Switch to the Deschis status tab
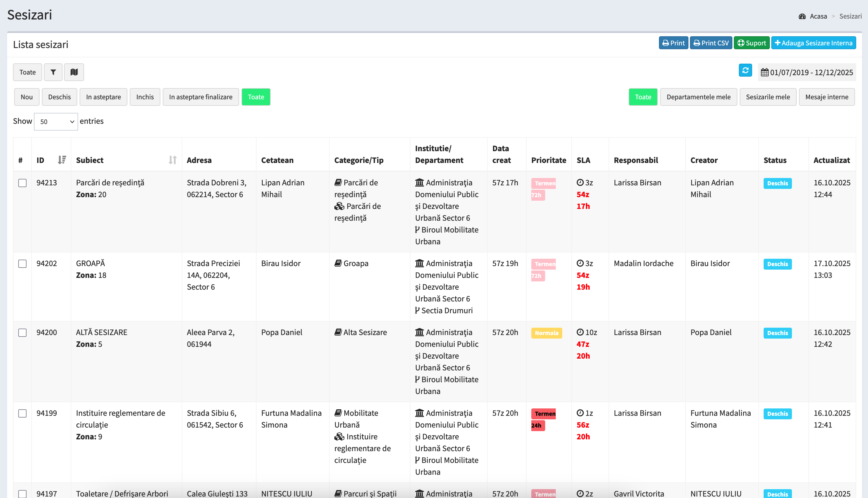 pyautogui.click(x=59, y=97)
